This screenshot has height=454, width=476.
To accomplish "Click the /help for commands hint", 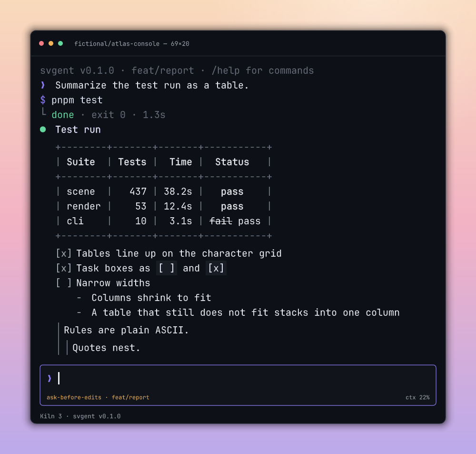I will (263, 71).
